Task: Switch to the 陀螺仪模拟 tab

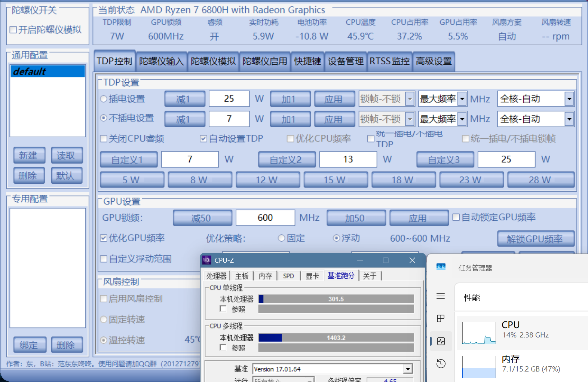Action: click(x=213, y=61)
